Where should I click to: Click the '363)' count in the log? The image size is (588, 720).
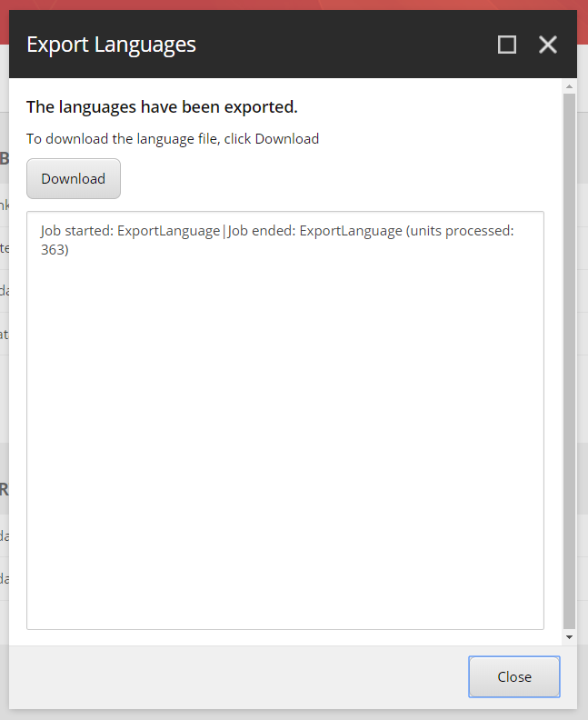pyautogui.click(x=55, y=249)
